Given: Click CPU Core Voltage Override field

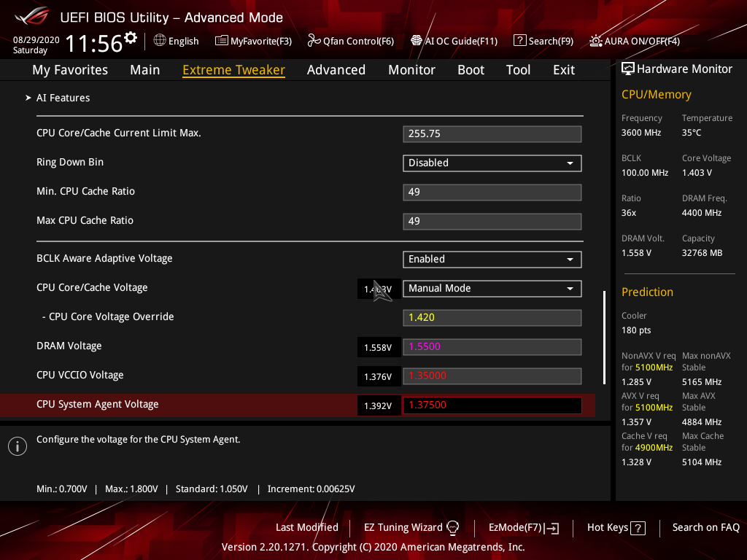Looking at the screenshot, I should pyautogui.click(x=492, y=318).
